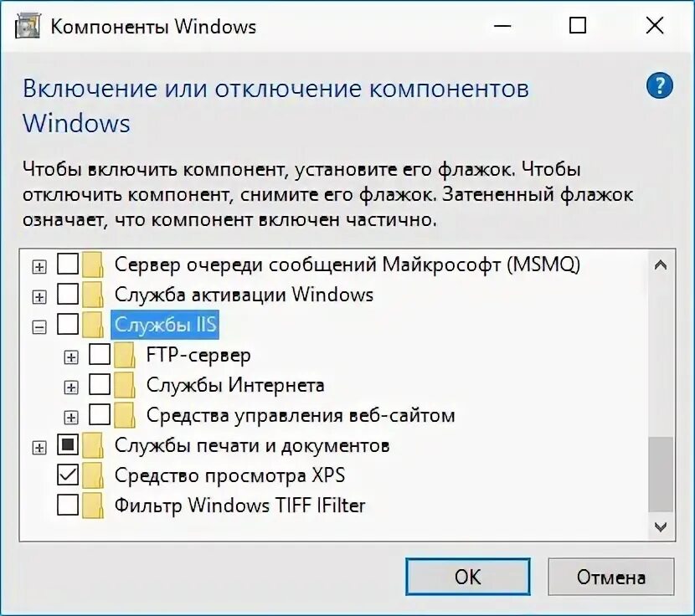Expand the Средства управления веб-сайтом node
695x616 pixels.
[x=71, y=418]
